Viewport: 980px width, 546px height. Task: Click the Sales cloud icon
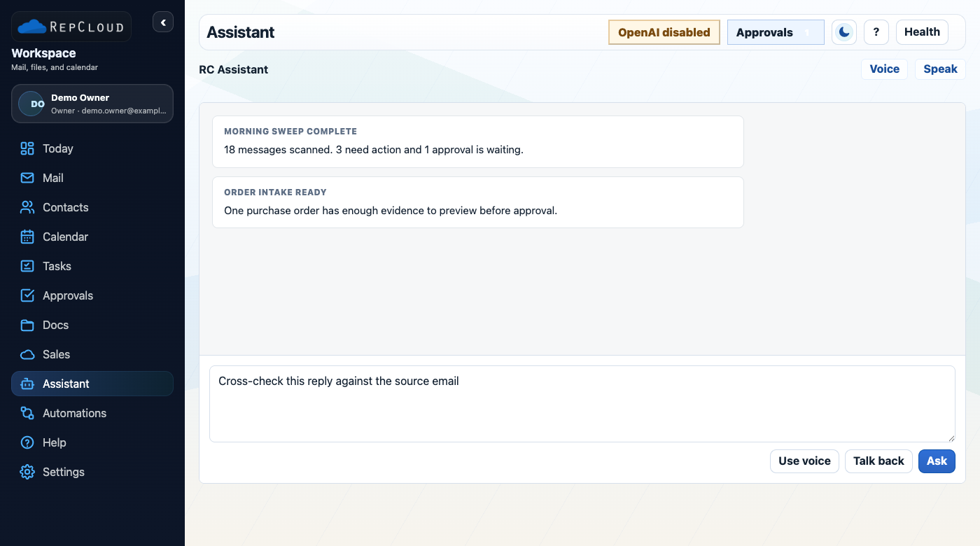pyautogui.click(x=27, y=354)
